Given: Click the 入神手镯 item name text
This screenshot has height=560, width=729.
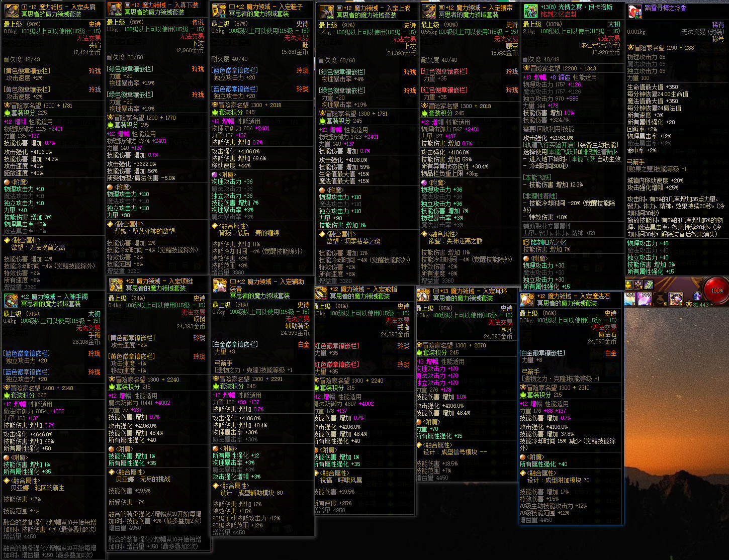Looking at the screenshot, I should click(54, 297).
